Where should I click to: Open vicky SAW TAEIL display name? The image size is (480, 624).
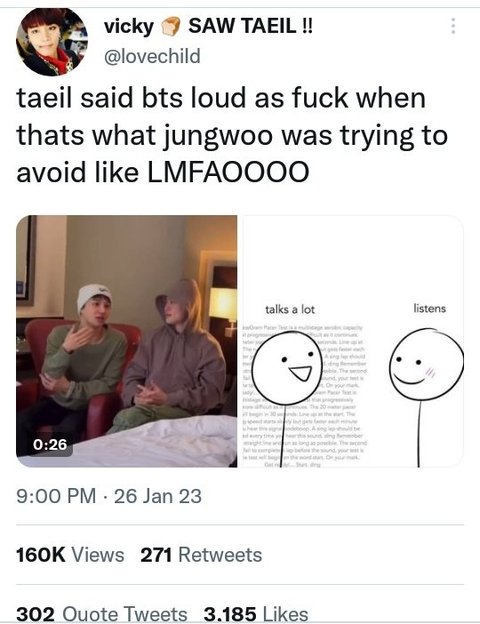(x=208, y=26)
